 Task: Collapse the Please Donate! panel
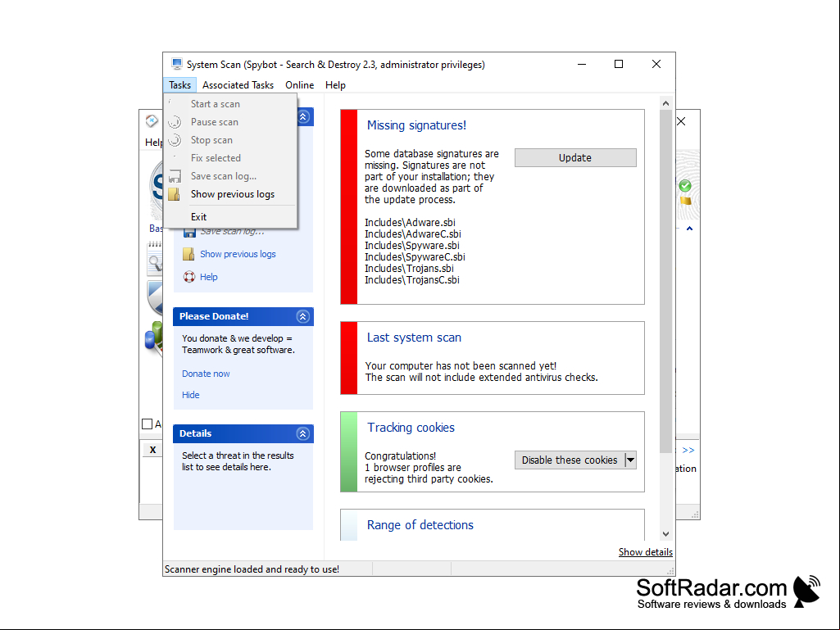click(302, 316)
